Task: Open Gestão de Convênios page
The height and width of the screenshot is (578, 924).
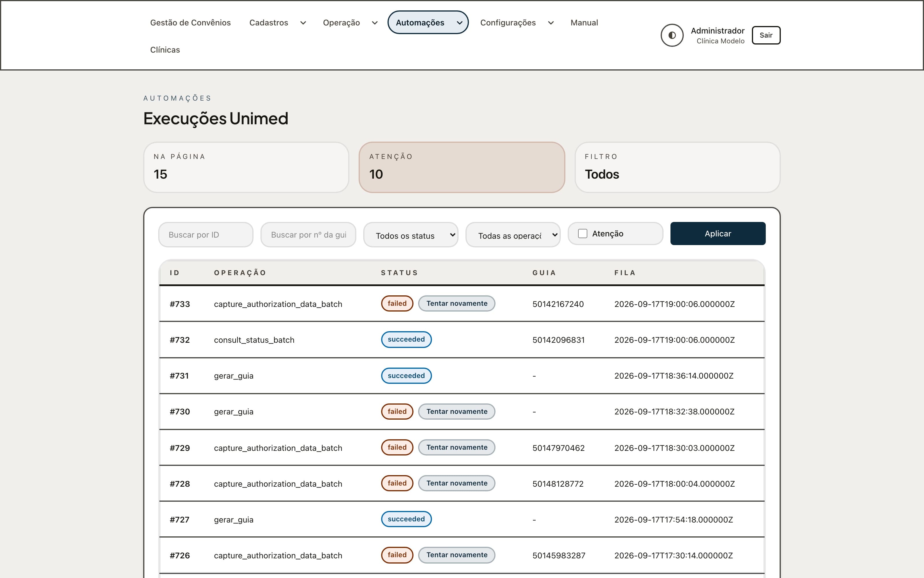Action: tap(190, 23)
